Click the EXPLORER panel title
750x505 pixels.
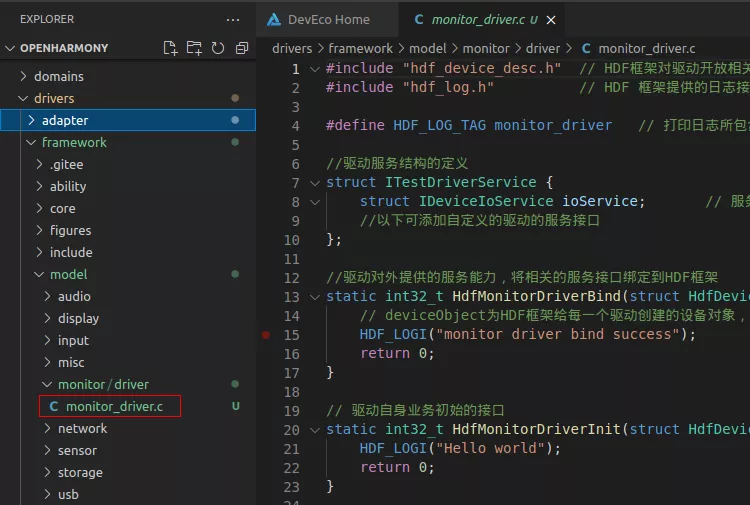(47, 19)
